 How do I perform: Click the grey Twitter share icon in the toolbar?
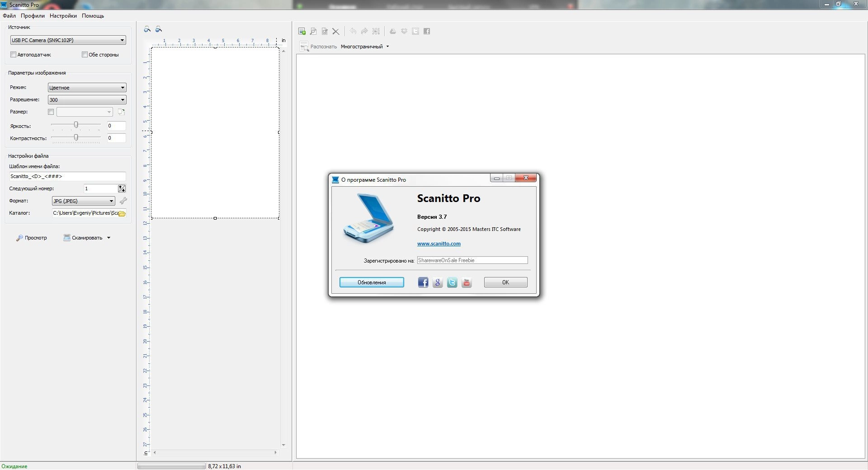(x=415, y=31)
